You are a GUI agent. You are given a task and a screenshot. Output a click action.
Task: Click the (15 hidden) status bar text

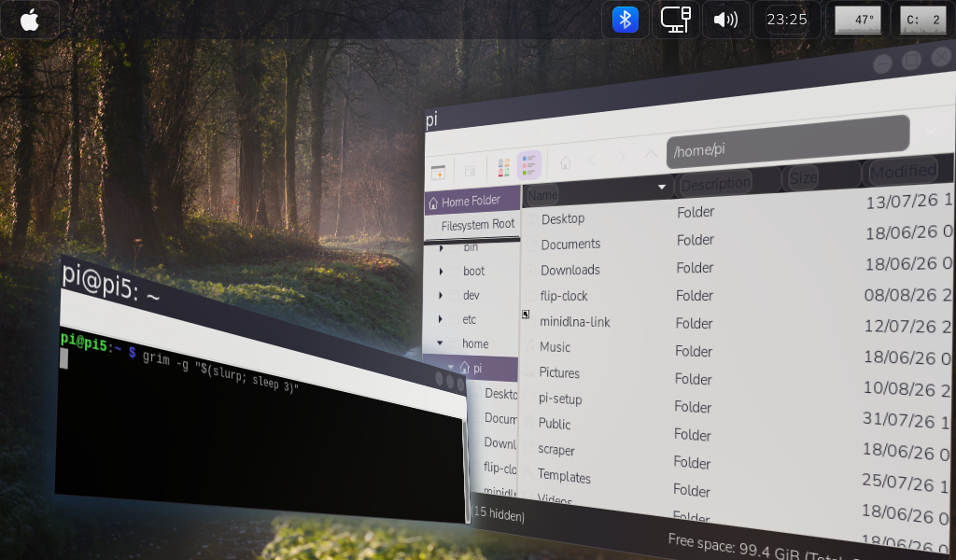click(x=499, y=513)
